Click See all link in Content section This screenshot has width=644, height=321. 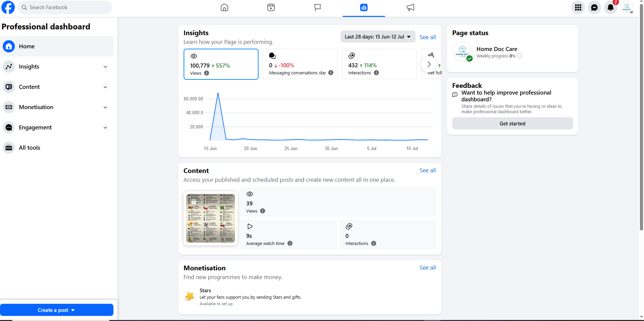tap(428, 170)
